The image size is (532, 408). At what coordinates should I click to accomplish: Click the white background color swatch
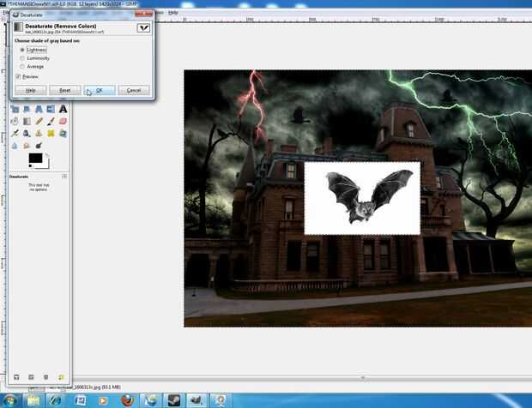[x=45, y=165]
